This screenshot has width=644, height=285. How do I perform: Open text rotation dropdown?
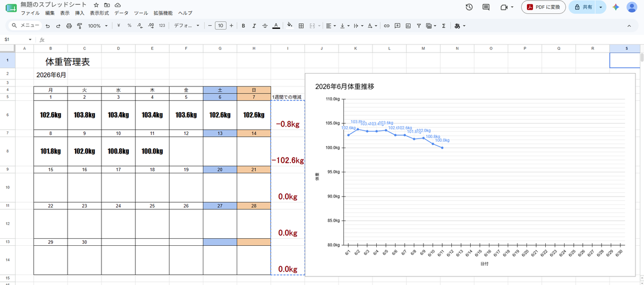point(372,25)
